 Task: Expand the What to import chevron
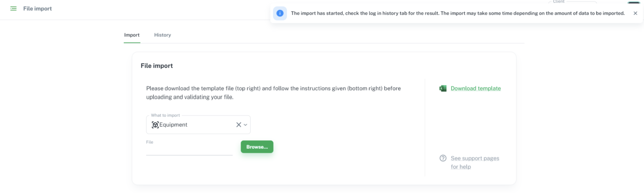point(245,125)
